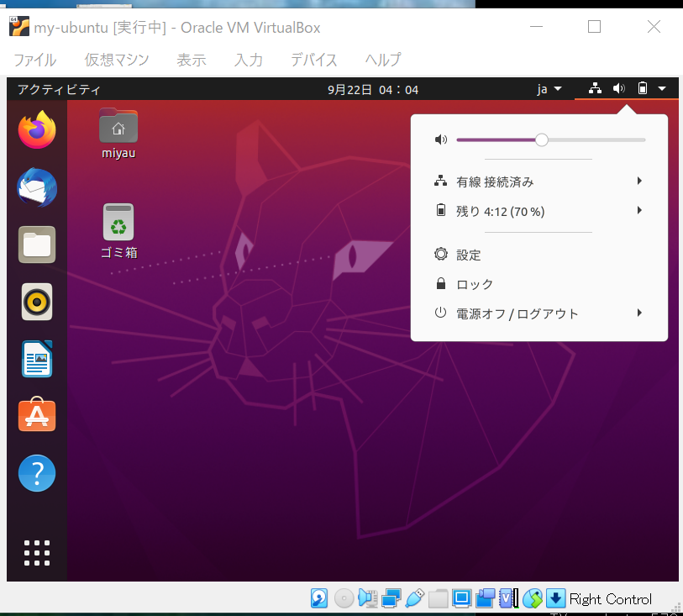Open Files manager from the dock
The height and width of the screenshot is (616, 683).
(x=37, y=245)
